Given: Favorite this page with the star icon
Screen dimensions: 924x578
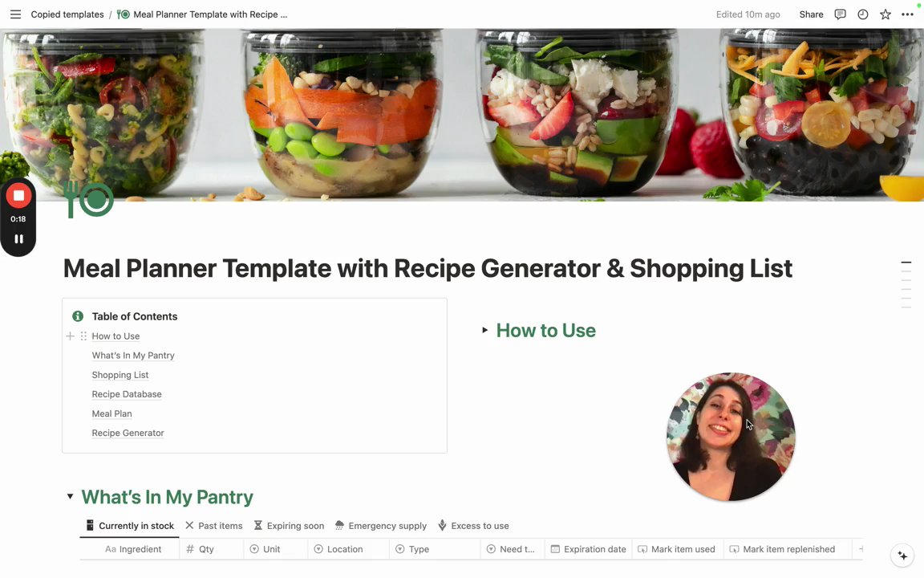Looking at the screenshot, I should (x=885, y=14).
